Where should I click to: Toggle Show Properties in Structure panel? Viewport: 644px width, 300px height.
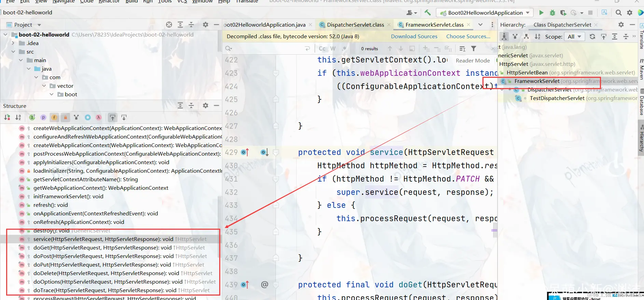43,117
